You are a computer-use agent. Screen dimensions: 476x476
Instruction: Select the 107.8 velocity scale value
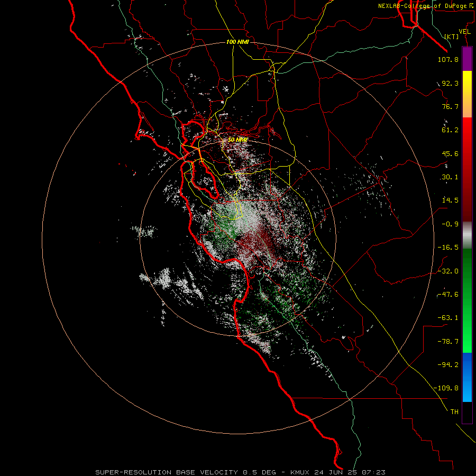coord(448,59)
